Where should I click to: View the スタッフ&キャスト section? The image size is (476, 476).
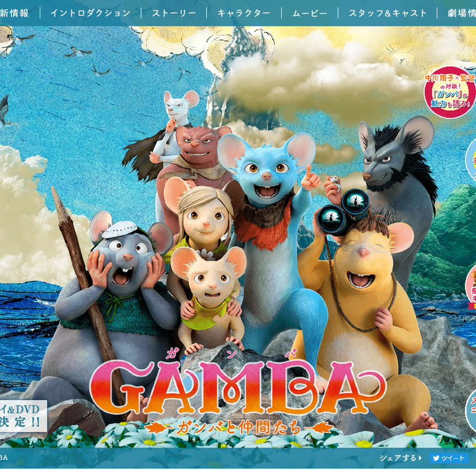387,13
